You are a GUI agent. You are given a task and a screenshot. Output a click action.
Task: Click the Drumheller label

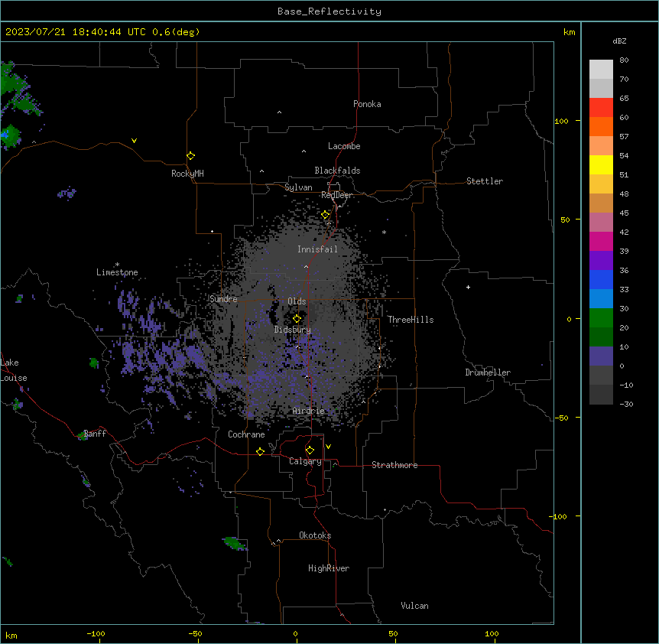coord(488,372)
